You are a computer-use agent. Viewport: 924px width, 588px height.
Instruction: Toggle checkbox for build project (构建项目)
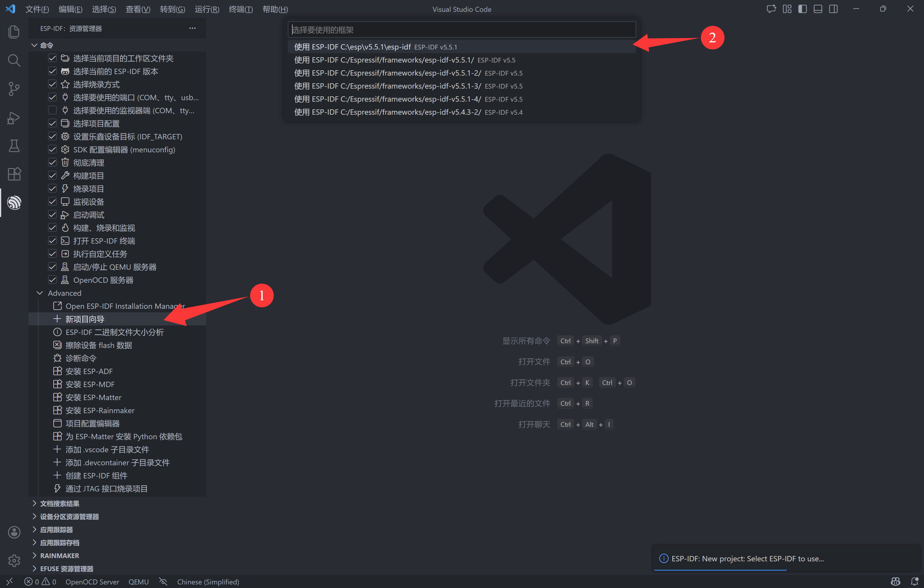pos(52,175)
